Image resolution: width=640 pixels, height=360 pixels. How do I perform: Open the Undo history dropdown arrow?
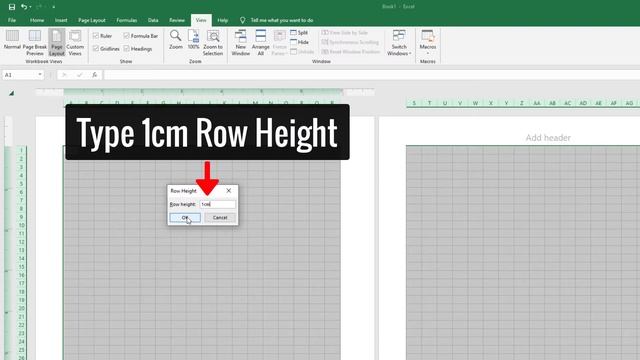point(31,7)
